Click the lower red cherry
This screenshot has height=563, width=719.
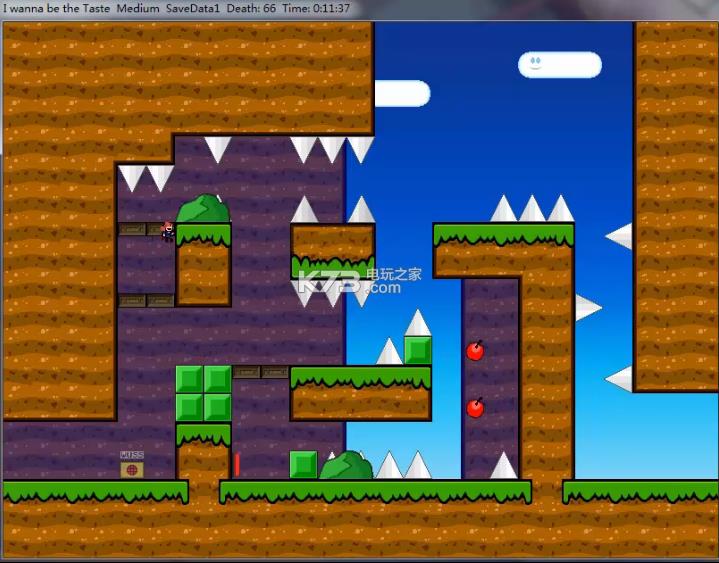(x=475, y=408)
